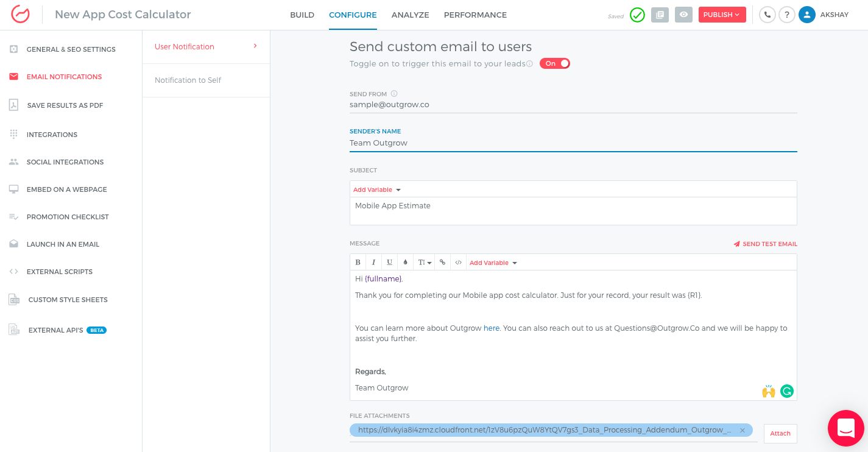Open Add Variable dropdown in Subject
Screen dimensions: 868x452
[377, 189]
